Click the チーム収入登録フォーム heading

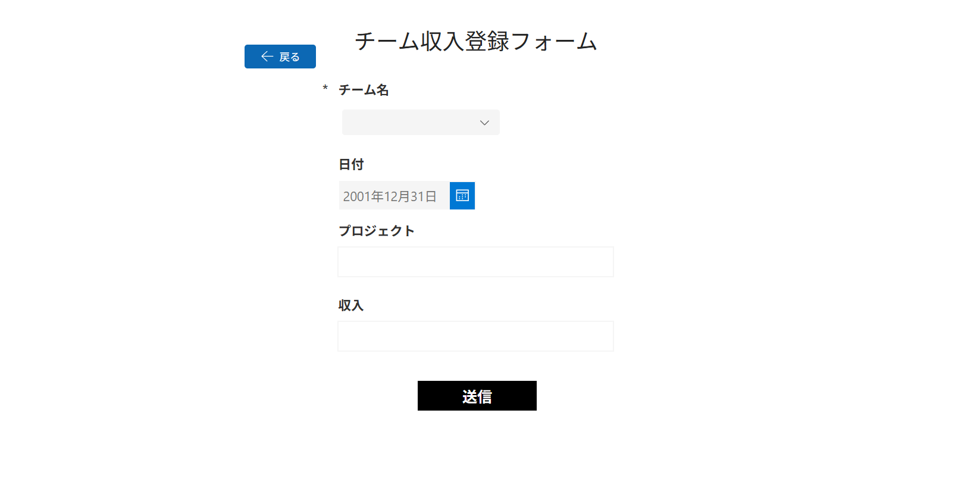(476, 41)
